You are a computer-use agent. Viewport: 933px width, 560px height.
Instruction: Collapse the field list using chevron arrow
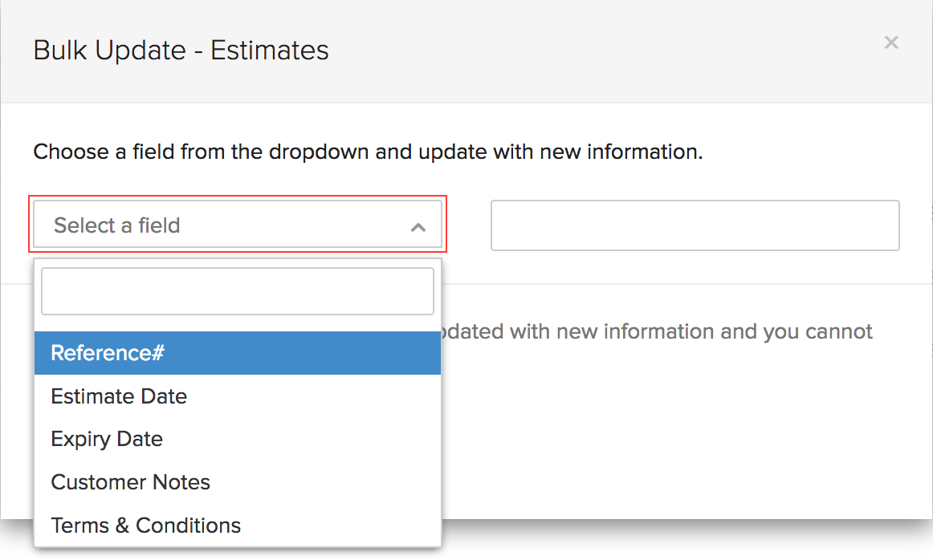[418, 227]
